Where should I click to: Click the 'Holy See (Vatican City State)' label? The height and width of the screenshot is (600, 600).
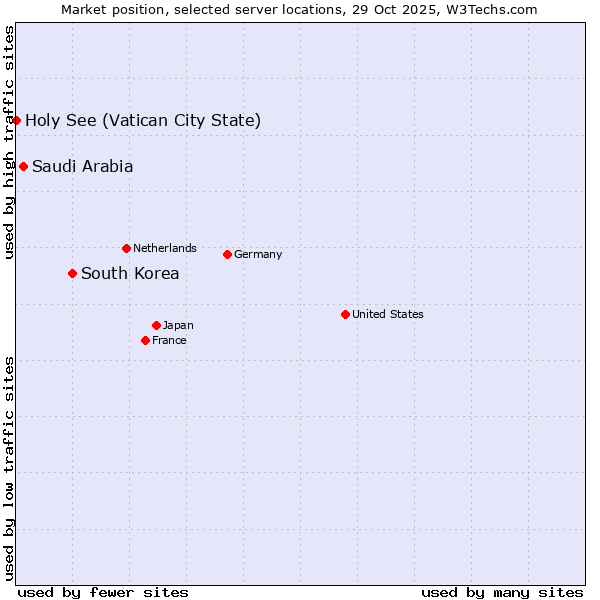click(x=143, y=121)
